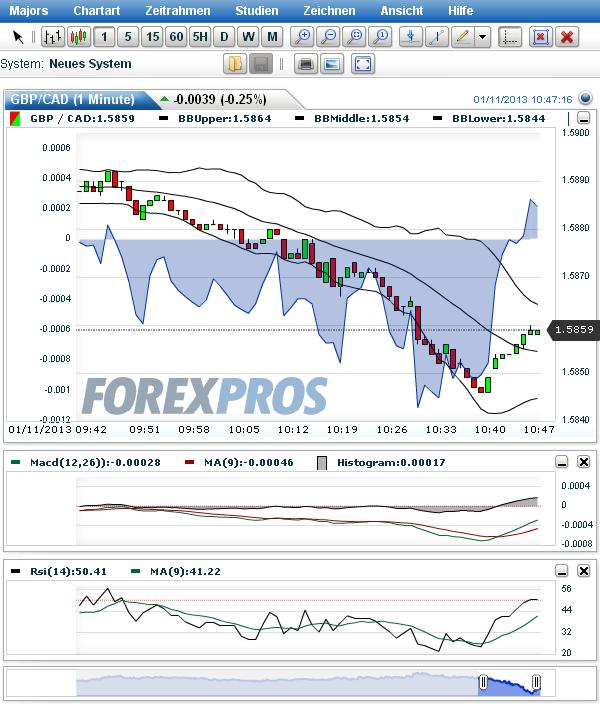The width and height of the screenshot is (600, 709).
Task: Click the left handle of range slider
Action: [x=483, y=682]
